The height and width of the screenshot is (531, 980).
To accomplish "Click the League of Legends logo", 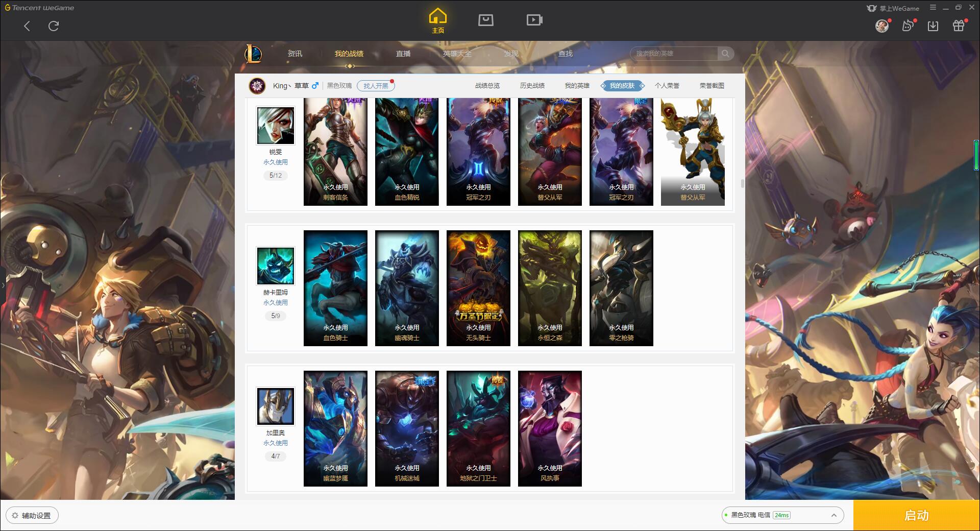I will pos(254,54).
